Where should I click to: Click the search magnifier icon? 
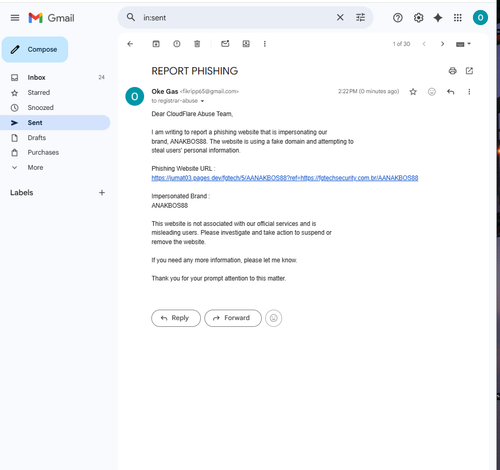(x=131, y=17)
